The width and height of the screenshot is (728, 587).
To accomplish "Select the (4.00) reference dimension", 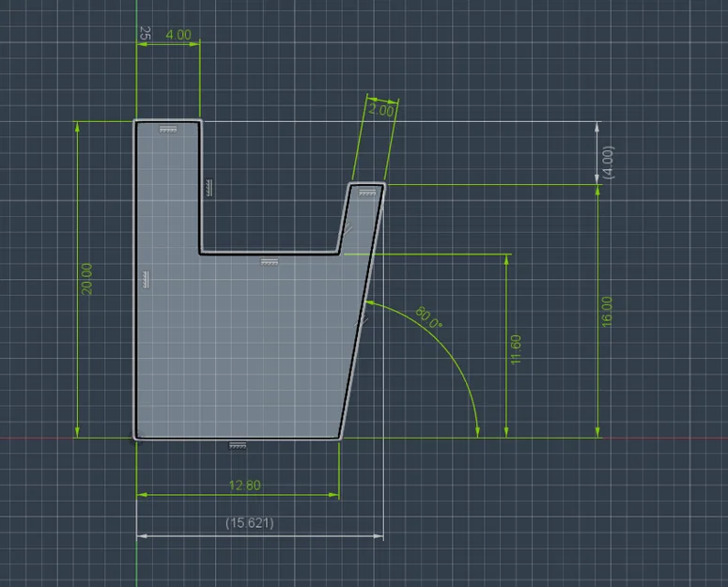I will [x=608, y=162].
